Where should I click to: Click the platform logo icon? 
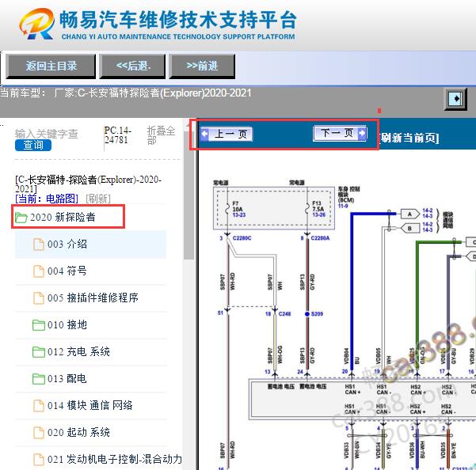pyautogui.click(x=37, y=25)
